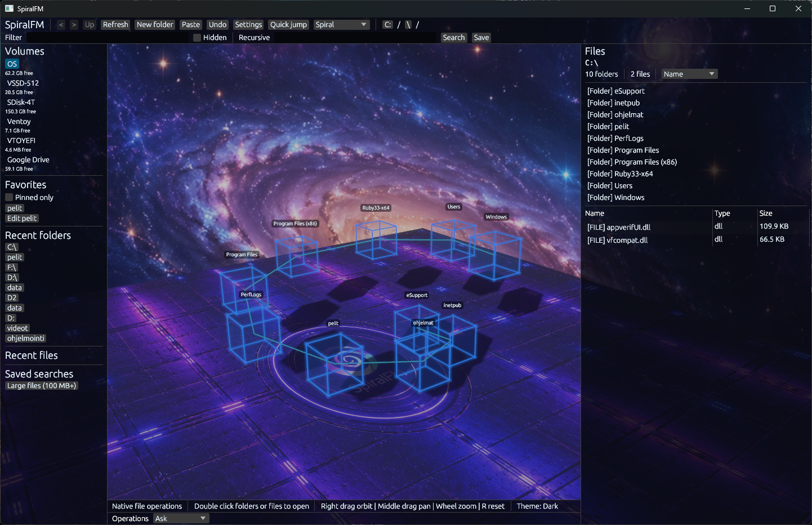This screenshot has height=525, width=812.
Task: Click the Paste button
Action: coord(191,25)
